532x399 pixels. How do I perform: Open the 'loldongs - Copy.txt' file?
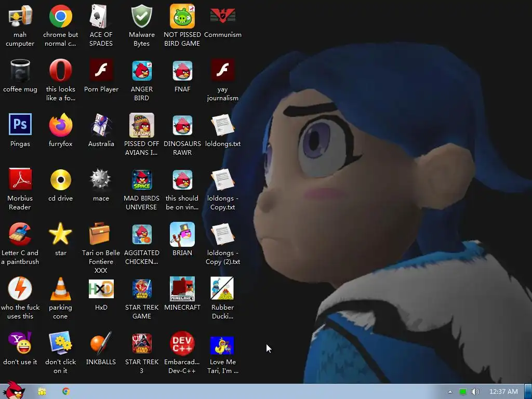pos(222,180)
